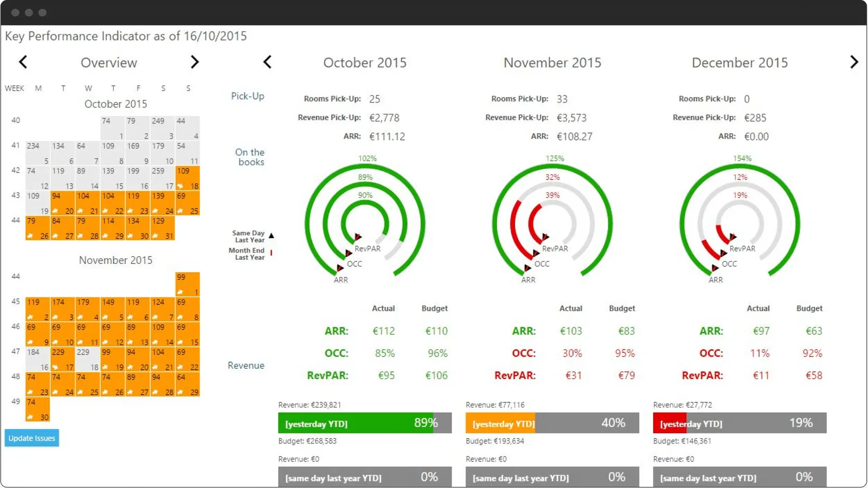Click the right chevron after December 2015
This screenshot has width=868, height=488.
point(853,62)
